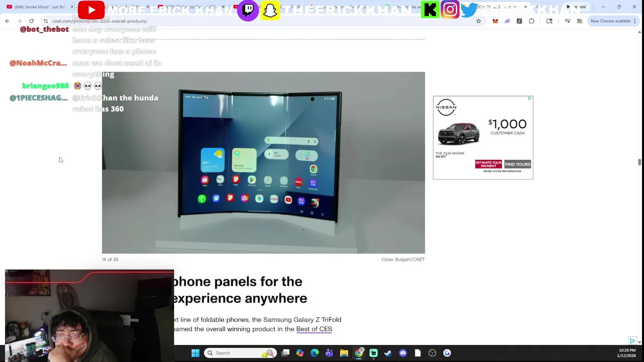Open Discord from the taskbar

[403, 353]
